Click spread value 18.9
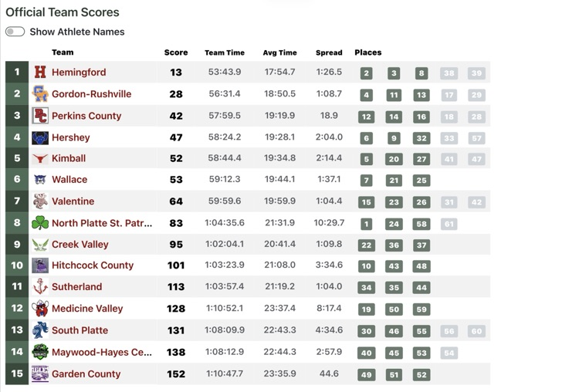Viewport: 579px width, 392px height. tap(329, 115)
